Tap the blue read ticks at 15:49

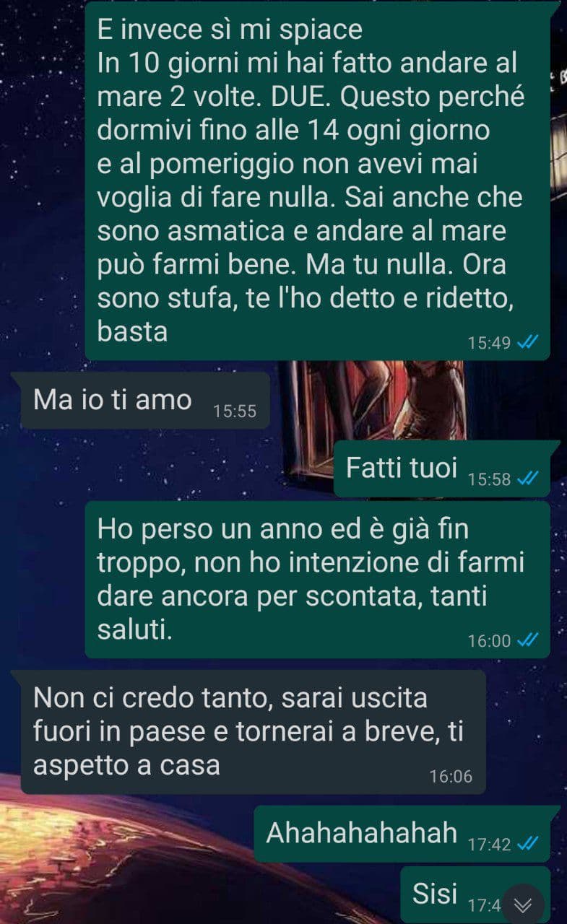click(527, 344)
